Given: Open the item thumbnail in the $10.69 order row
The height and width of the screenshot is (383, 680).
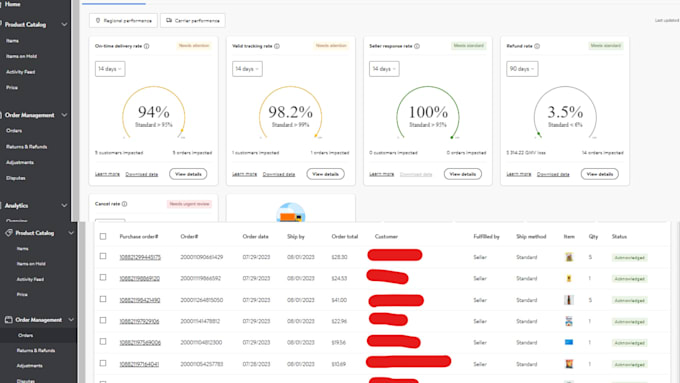Looking at the screenshot, I should pyautogui.click(x=569, y=364).
